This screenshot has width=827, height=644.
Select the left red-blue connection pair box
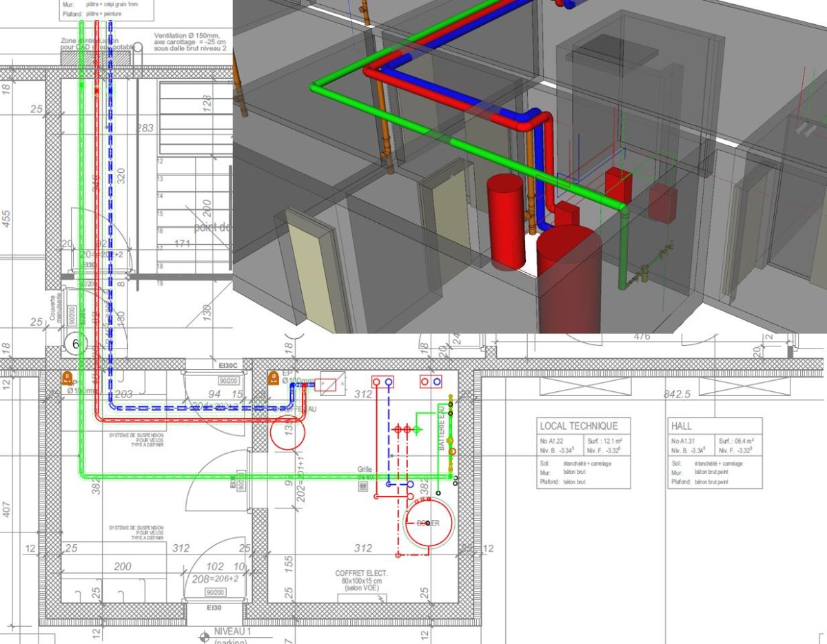[x=383, y=381]
